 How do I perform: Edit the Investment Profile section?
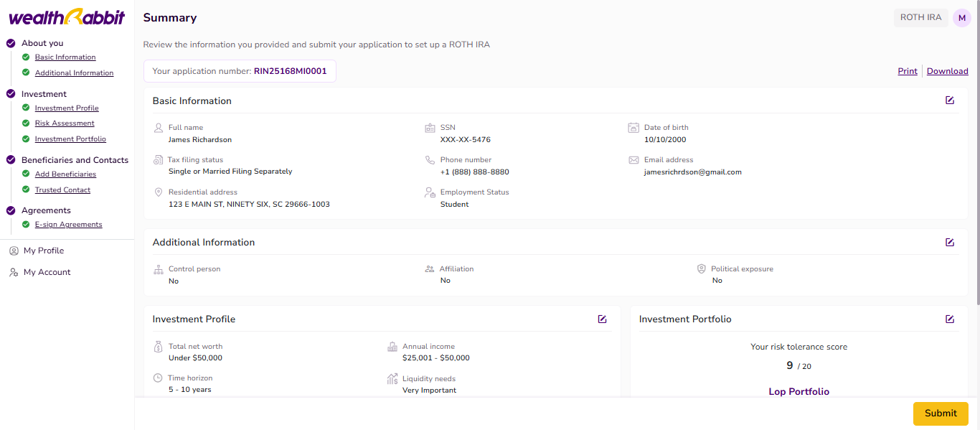[603, 319]
